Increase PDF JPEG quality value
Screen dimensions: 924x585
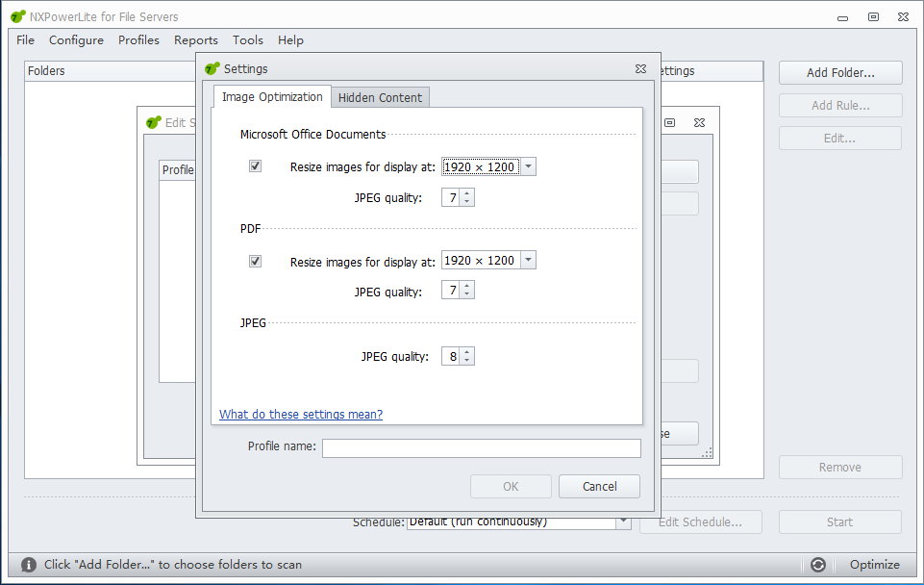pos(466,286)
